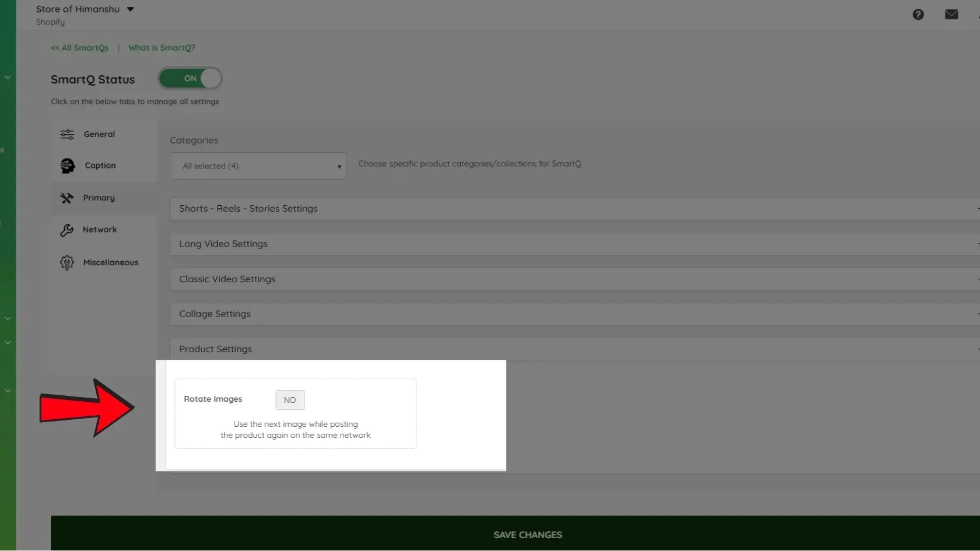The image size is (980, 551).
Task: Switch to the Network tab
Action: (x=103, y=230)
